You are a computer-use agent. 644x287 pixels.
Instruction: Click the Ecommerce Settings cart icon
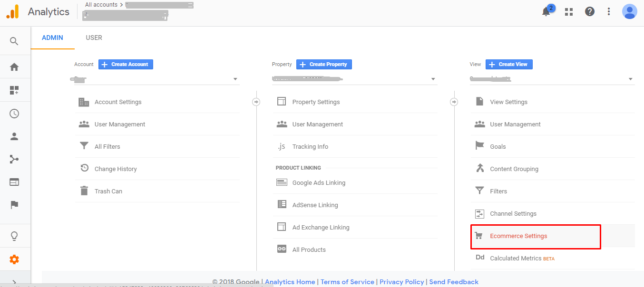(479, 236)
